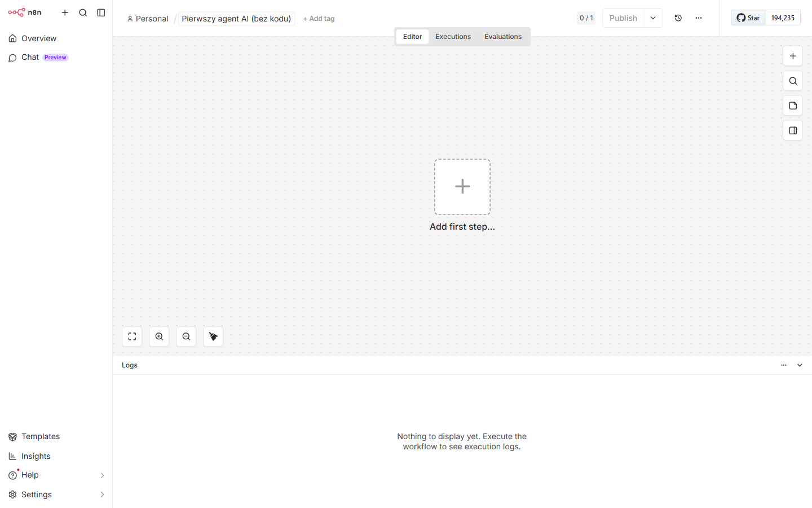Click the Add first step... label

coord(462,226)
